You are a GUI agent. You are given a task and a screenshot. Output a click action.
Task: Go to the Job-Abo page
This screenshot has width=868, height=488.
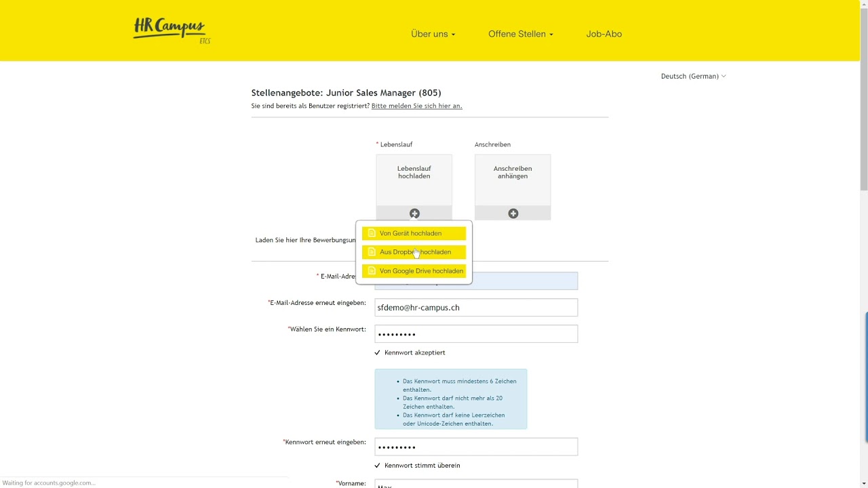pyautogui.click(x=604, y=34)
